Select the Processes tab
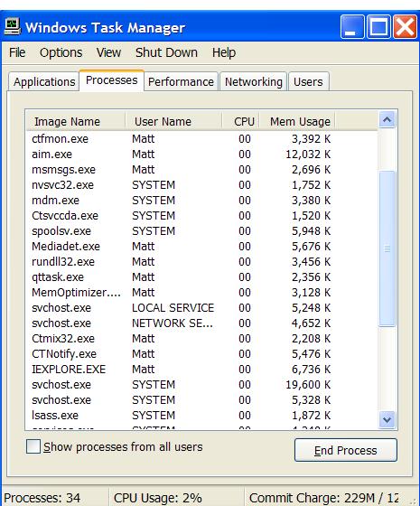This screenshot has width=420, height=506. (x=112, y=80)
